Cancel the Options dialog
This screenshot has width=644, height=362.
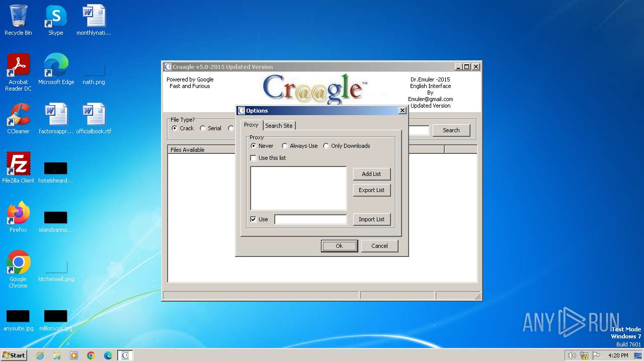point(379,246)
